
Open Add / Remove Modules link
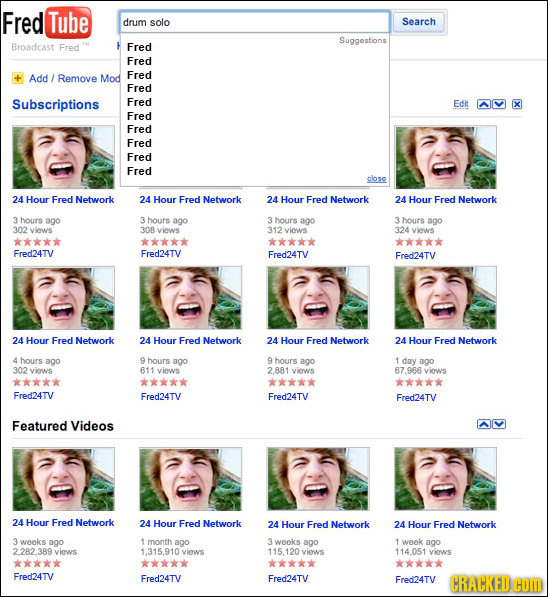75,78
